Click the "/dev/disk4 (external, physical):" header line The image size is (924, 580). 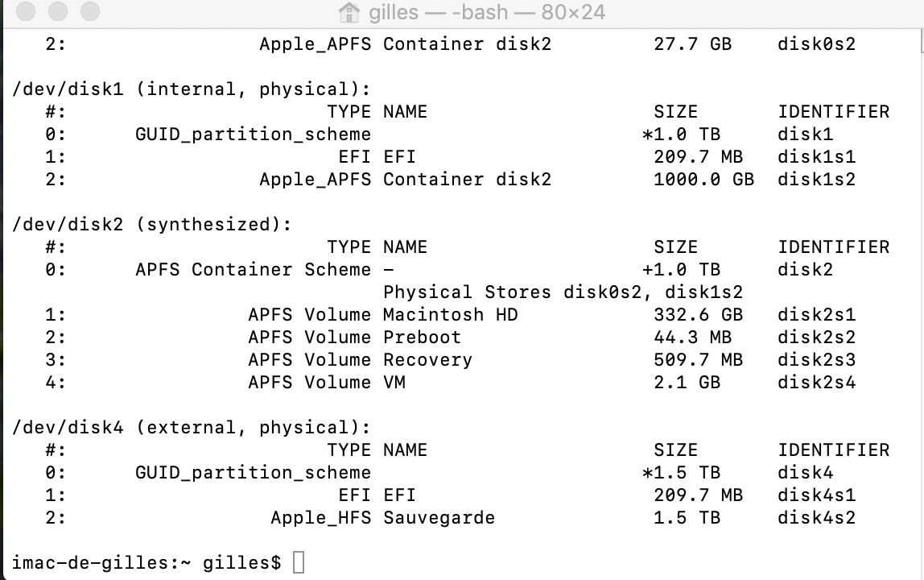point(191,428)
